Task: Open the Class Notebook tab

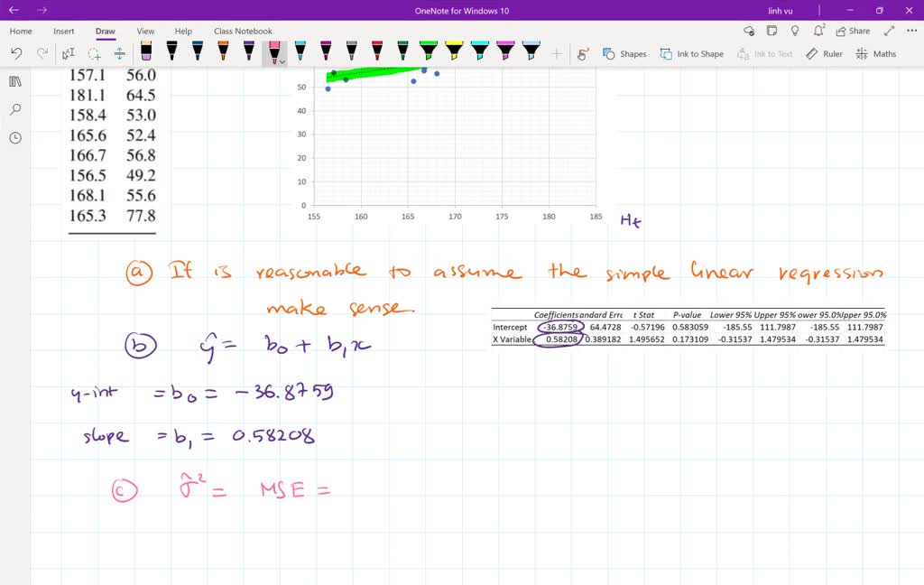Action: point(242,30)
